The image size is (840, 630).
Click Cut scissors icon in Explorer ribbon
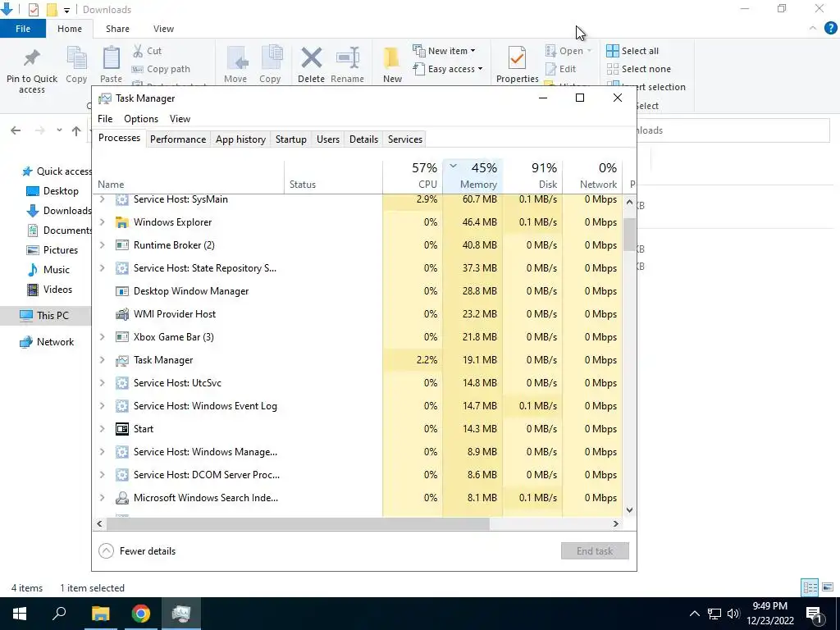pos(138,51)
